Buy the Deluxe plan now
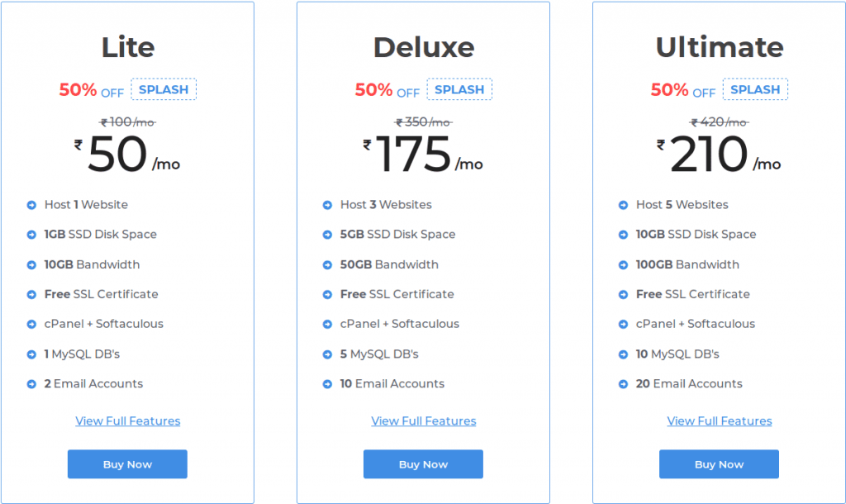This screenshot has width=846, height=504. click(423, 464)
